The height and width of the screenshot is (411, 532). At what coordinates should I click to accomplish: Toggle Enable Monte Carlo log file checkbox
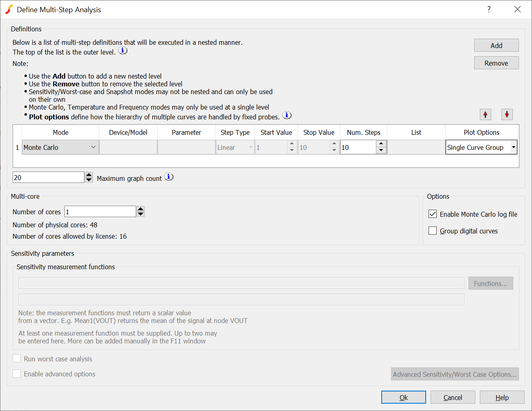pos(433,214)
